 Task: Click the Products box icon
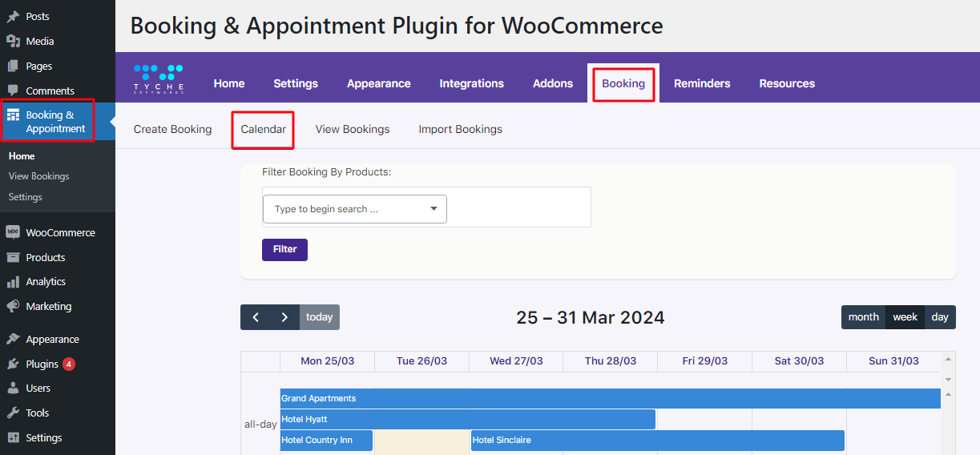tap(13, 257)
